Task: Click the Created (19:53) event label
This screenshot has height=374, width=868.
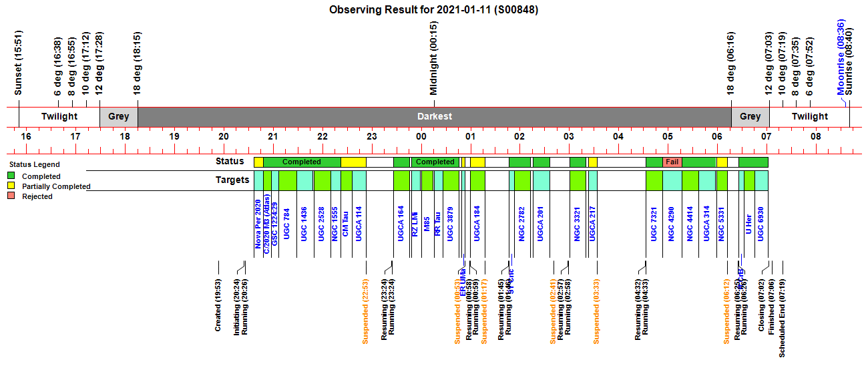Action: tap(218, 305)
